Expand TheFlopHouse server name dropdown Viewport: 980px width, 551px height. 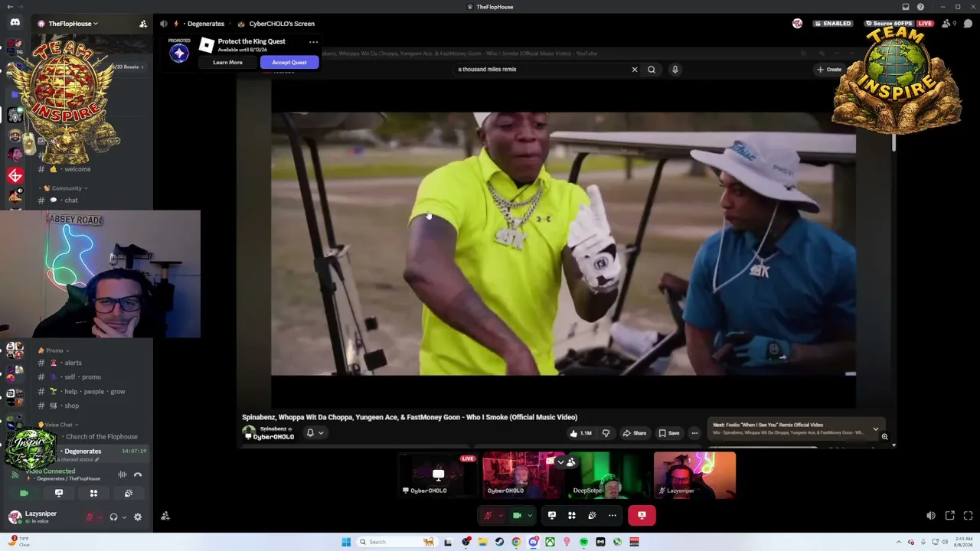coord(73,24)
